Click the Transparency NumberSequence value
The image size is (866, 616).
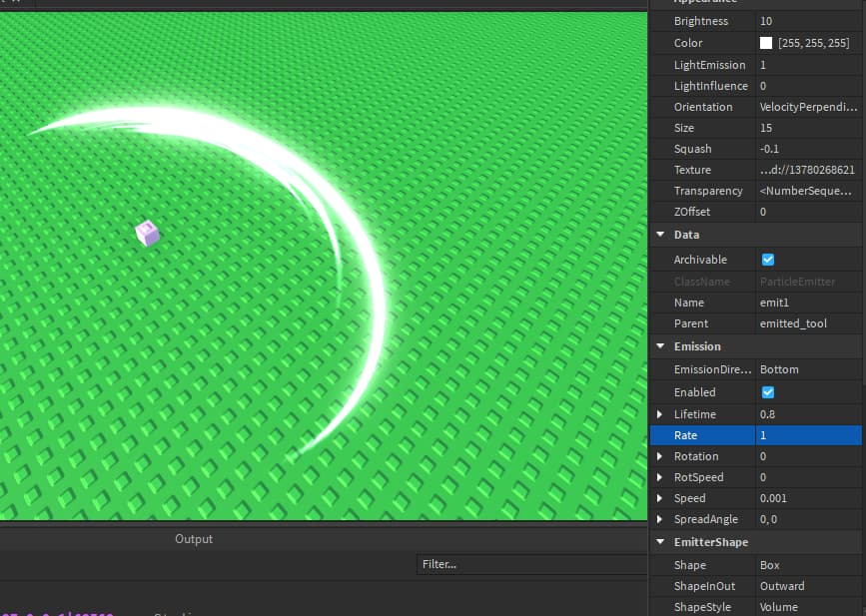[x=807, y=191]
